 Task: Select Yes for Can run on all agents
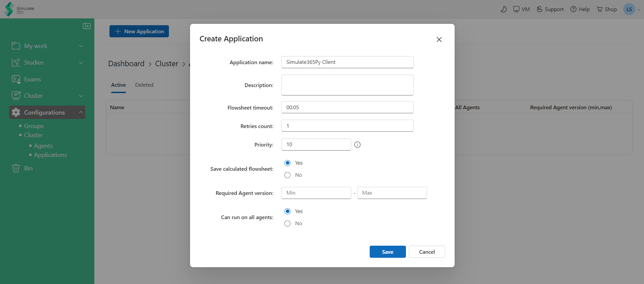287,211
